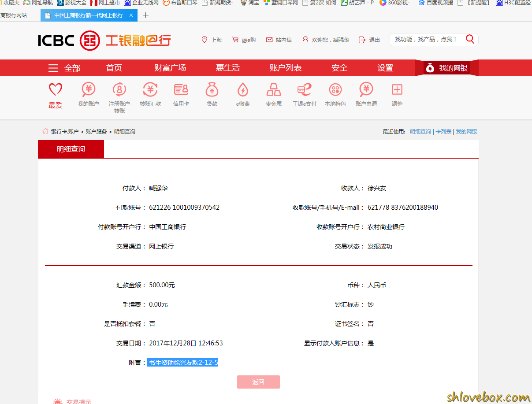The image size is (532, 404).
Task: Open 工银e支付 quick icon
Action: coord(305,94)
